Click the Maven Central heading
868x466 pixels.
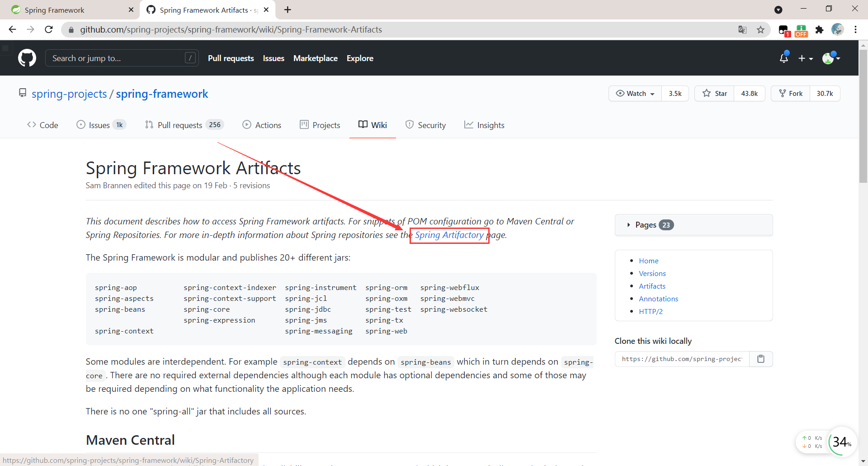130,440
